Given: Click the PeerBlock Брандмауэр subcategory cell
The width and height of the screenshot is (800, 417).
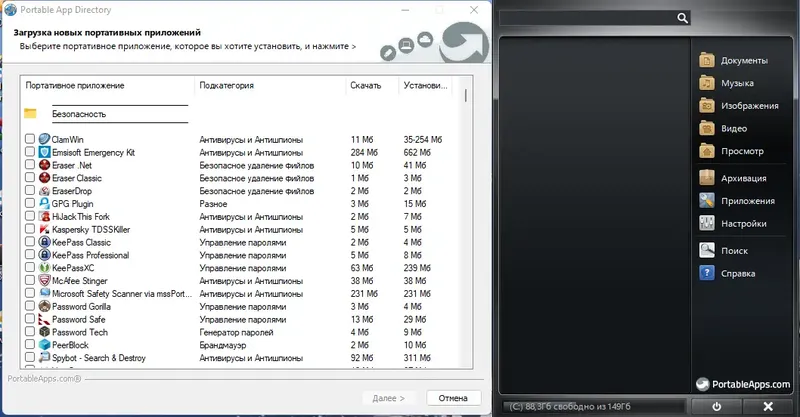Looking at the screenshot, I should pos(222,345).
